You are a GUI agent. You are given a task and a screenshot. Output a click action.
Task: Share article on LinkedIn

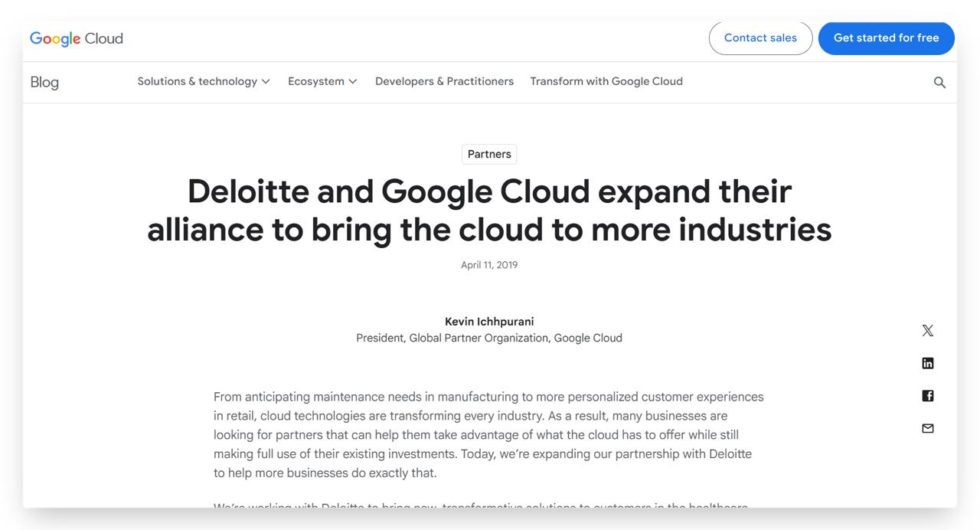(927, 363)
